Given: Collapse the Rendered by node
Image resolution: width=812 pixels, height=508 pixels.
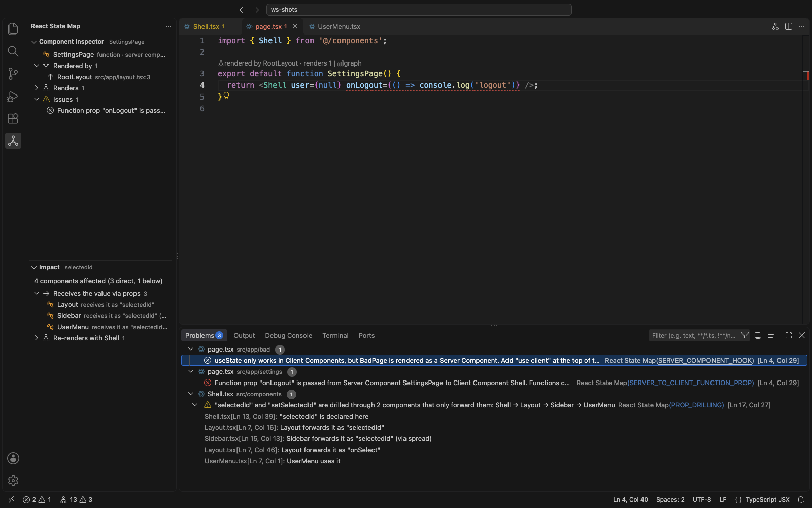Looking at the screenshot, I should tap(37, 66).
